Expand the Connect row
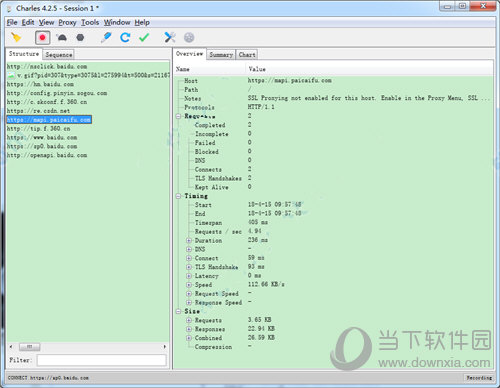Viewport: 500px width, 388px height. [189, 258]
